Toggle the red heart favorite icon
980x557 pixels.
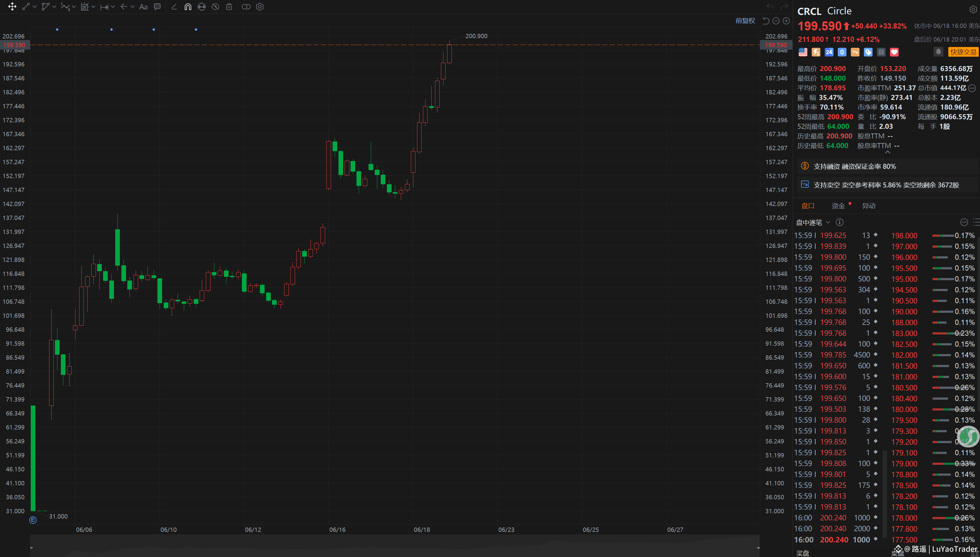pos(894,52)
